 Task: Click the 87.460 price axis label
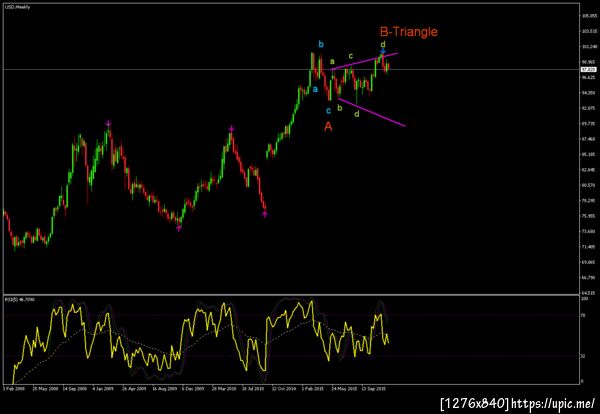(x=589, y=139)
